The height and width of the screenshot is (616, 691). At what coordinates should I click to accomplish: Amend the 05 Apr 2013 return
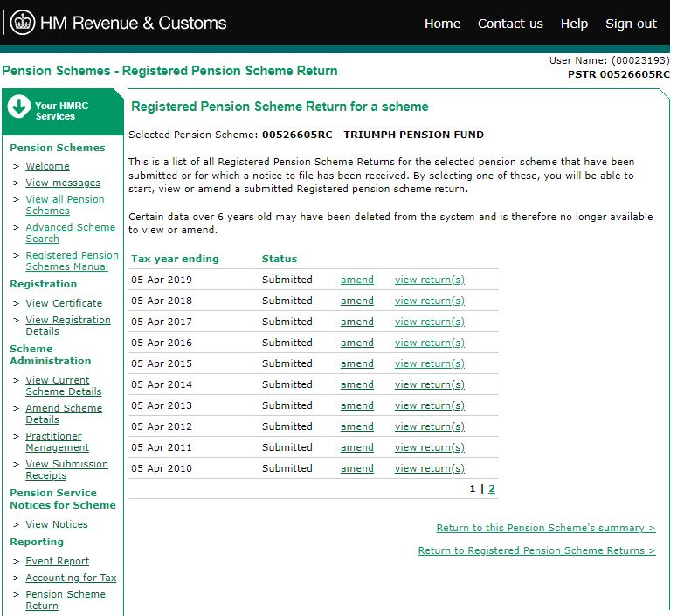pos(357,405)
